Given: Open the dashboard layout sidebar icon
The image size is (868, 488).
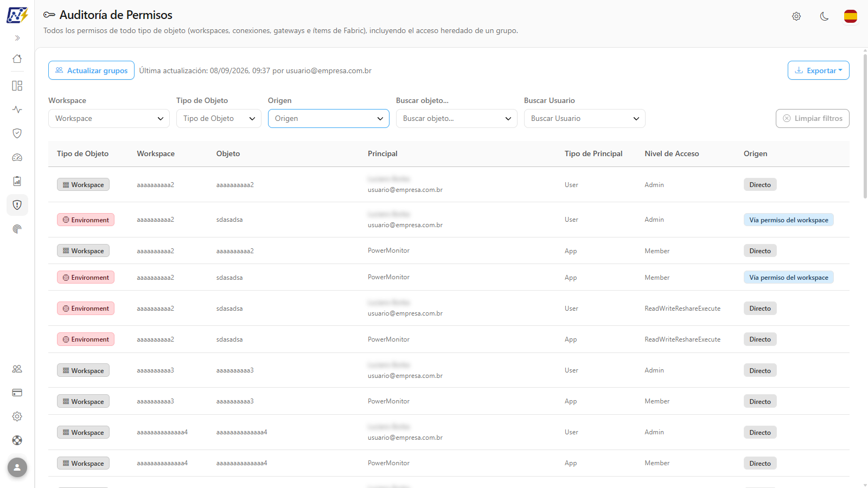Looking at the screenshot, I should click(x=17, y=86).
